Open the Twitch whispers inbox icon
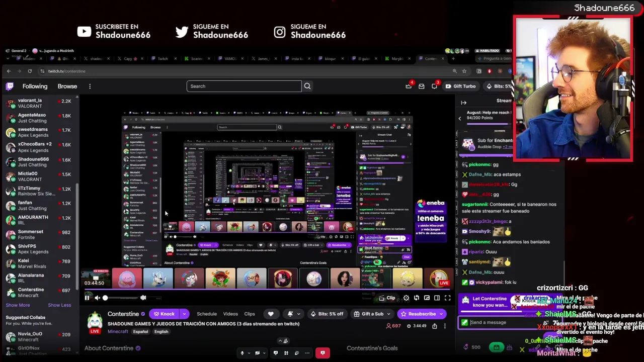 click(422, 86)
